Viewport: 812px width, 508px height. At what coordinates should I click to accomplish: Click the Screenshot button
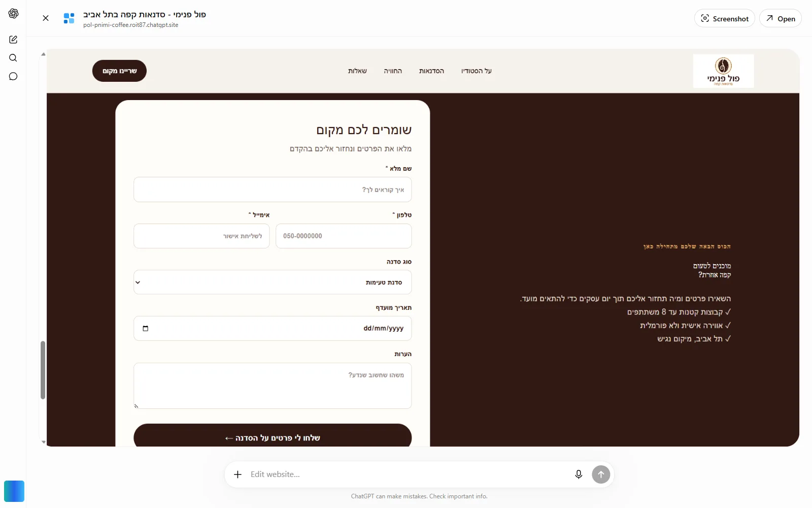point(724,18)
